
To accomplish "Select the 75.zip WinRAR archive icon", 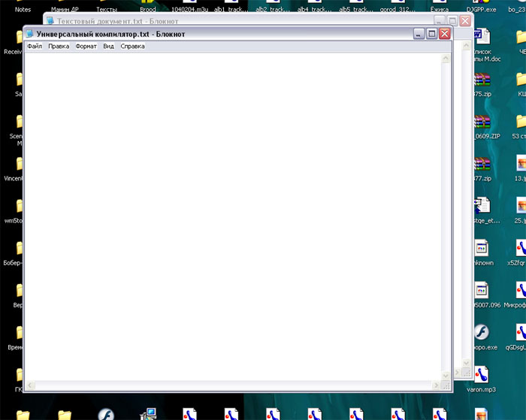I will (x=482, y=80).
